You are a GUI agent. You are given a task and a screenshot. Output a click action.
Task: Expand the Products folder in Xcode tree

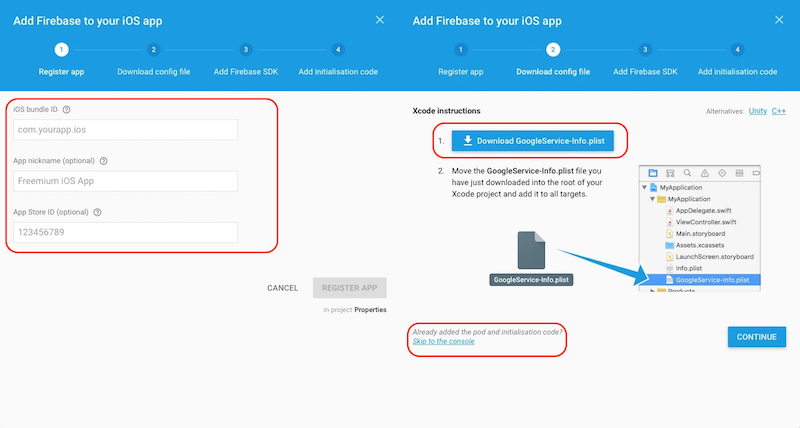[650, 291]
